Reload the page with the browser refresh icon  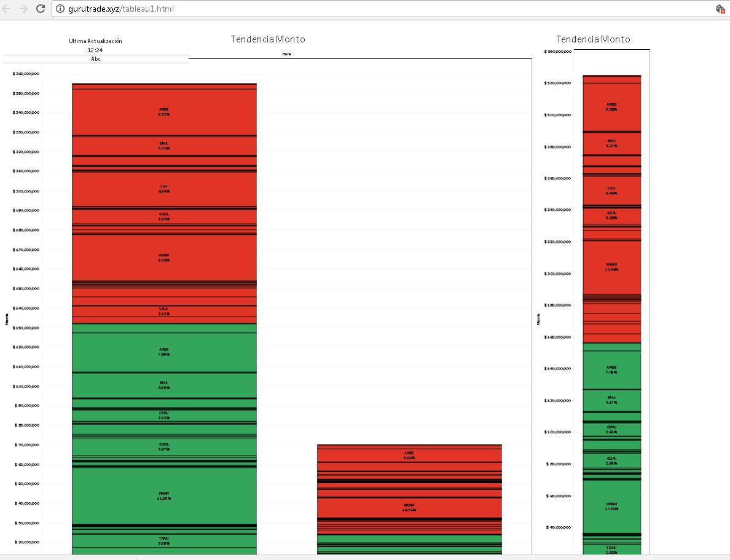point(41,9)
